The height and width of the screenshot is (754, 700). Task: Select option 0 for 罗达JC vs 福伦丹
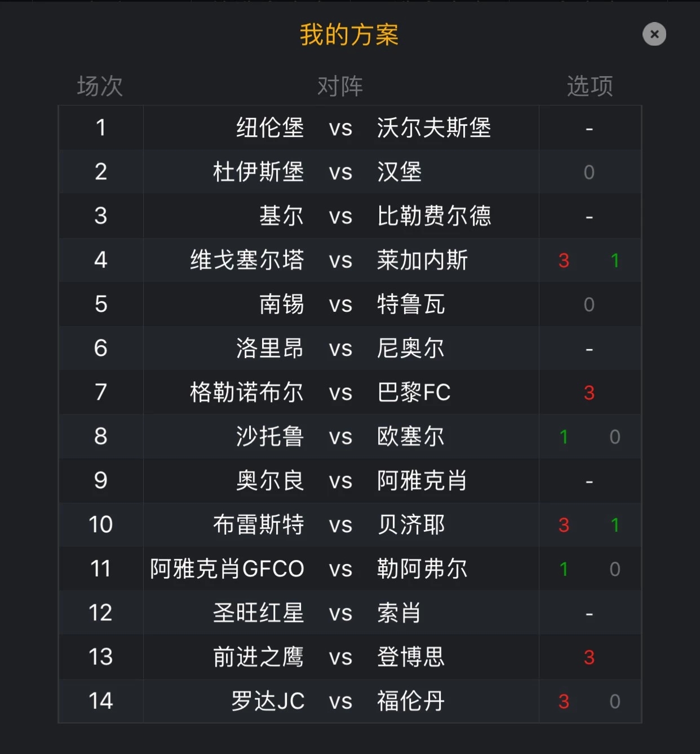[615, 701]
